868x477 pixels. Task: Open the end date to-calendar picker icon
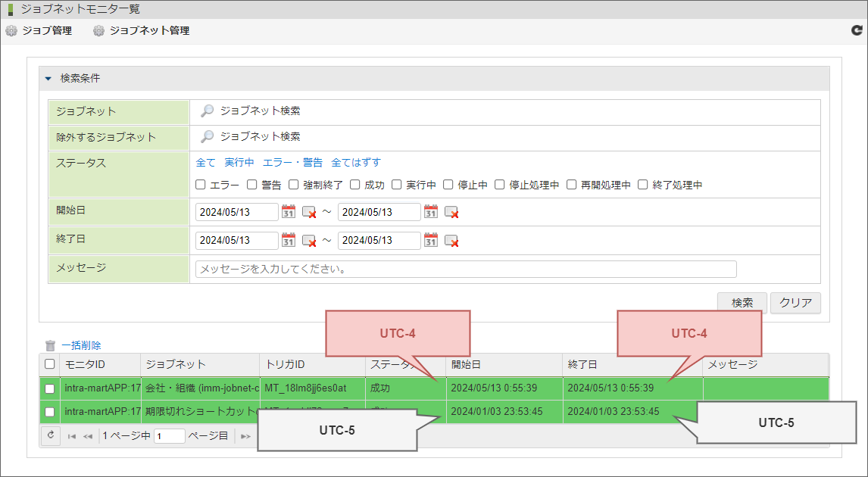[431, 241]
